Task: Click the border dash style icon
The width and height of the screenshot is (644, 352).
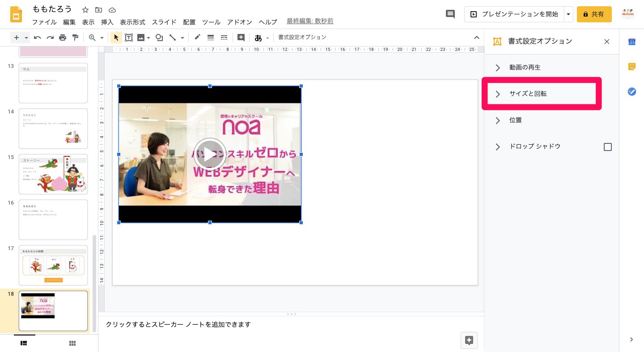Action: pos(224,38)
